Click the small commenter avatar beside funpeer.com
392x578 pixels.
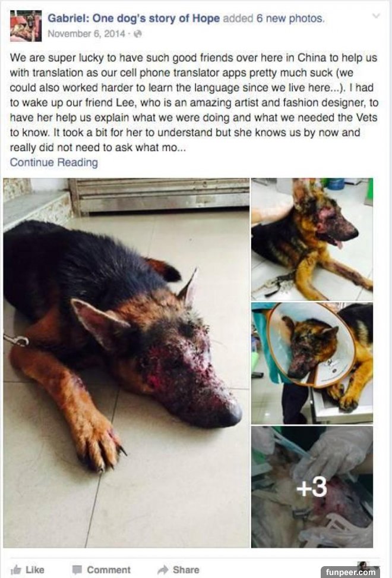pos(363,564)
